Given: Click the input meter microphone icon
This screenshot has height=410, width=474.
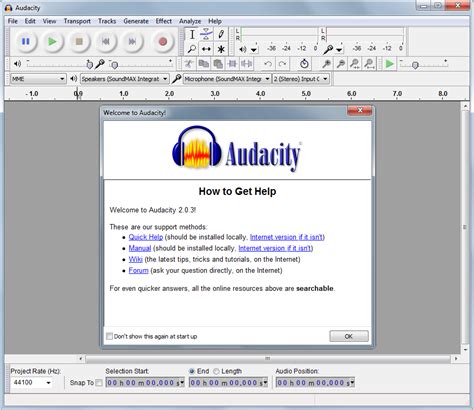Looking at the screenshot, I should (328, 49).
